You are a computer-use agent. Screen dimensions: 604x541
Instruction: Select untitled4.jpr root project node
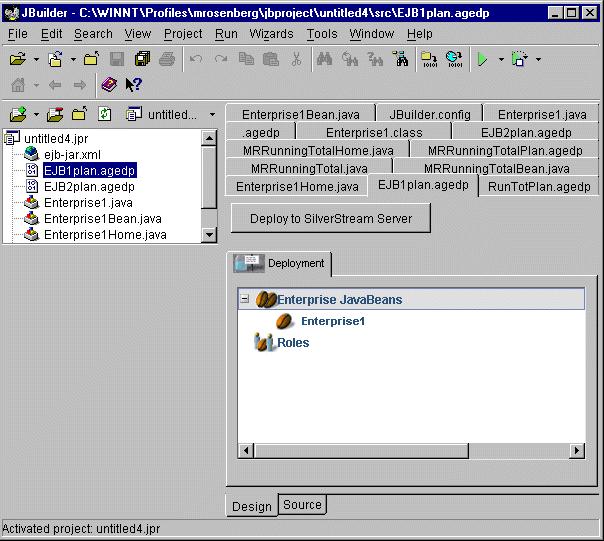[56, 138]
